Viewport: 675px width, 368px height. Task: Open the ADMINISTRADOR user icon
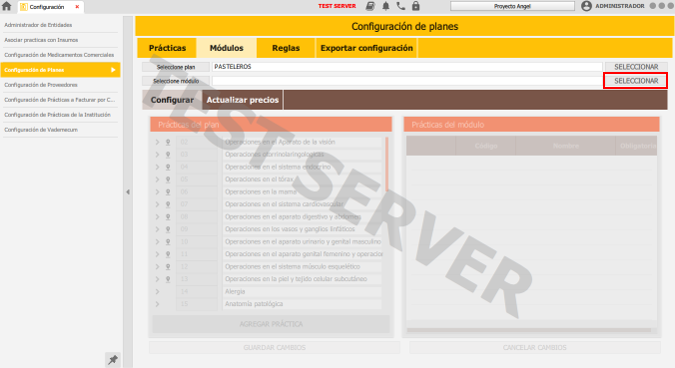[x=586, y=6]
